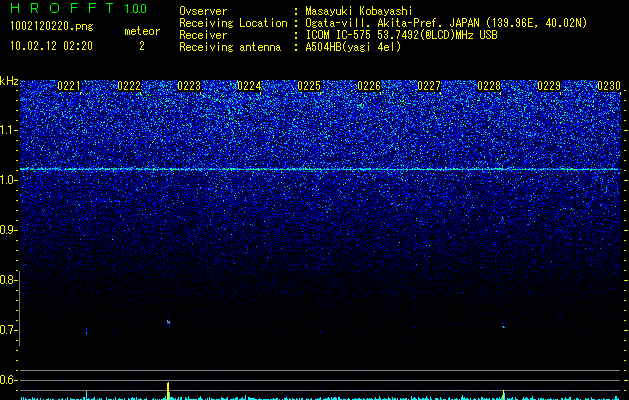The width and height of the screenshot is (629, 400).
Task: Click the meteor echo near 0223
Action: [168, 322]
